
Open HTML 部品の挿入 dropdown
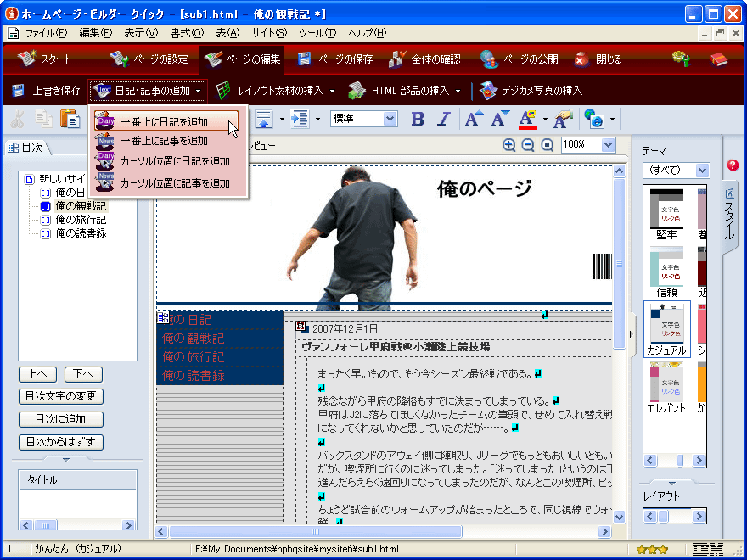pos(404,91)
